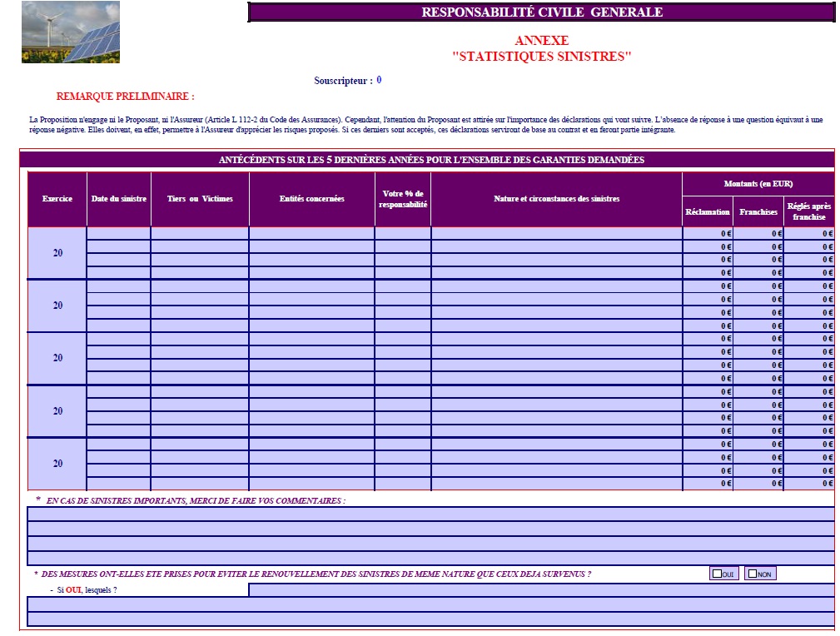Click the 'Si OUI, lesquels ?' input field
This screenshot has height=636, width=840.
tap(540, 590)
